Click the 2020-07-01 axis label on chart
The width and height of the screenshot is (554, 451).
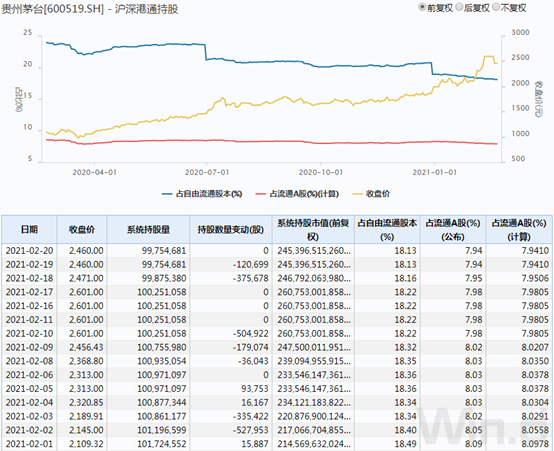(207, 172)
